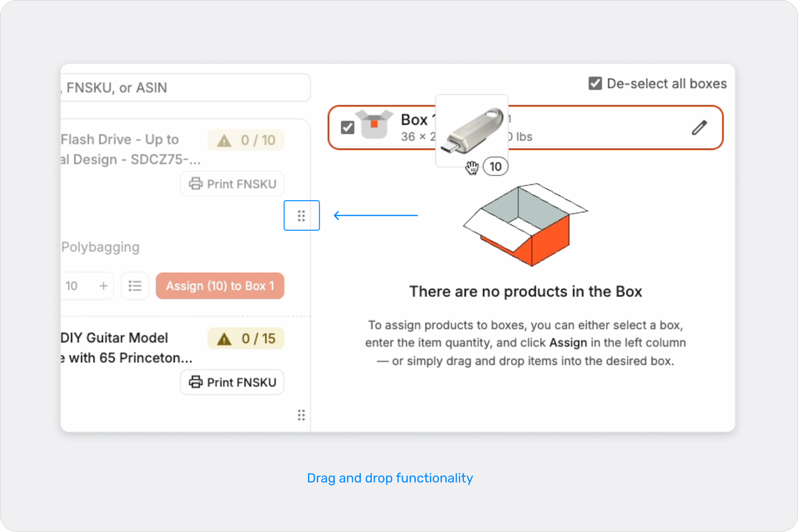
Task: Click the Box 1 package icon
Action: (x=374, y=125)
